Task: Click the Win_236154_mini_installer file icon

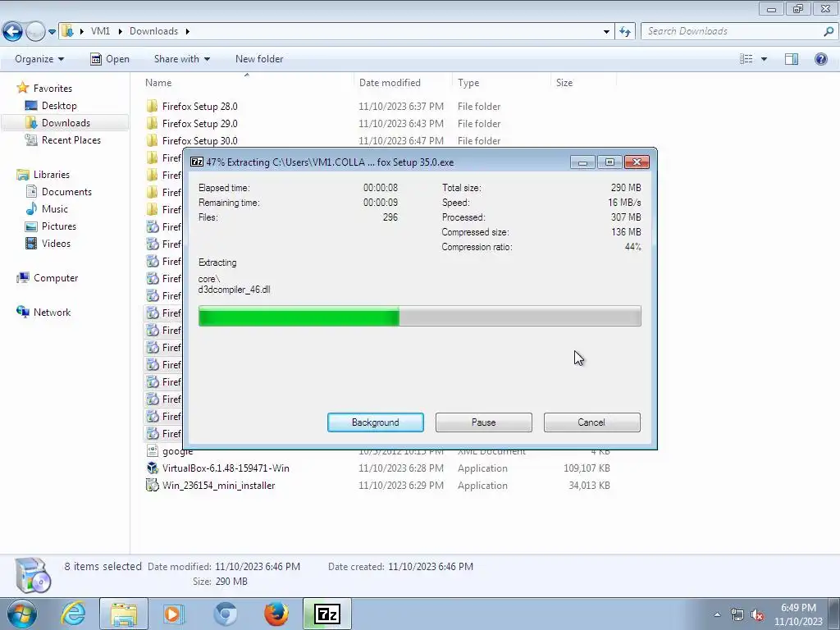Action: point(152,486)
